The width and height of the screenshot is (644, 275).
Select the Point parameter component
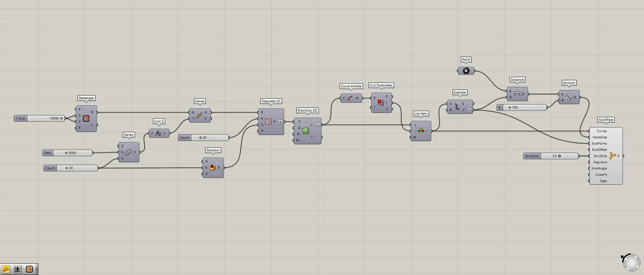466,71
